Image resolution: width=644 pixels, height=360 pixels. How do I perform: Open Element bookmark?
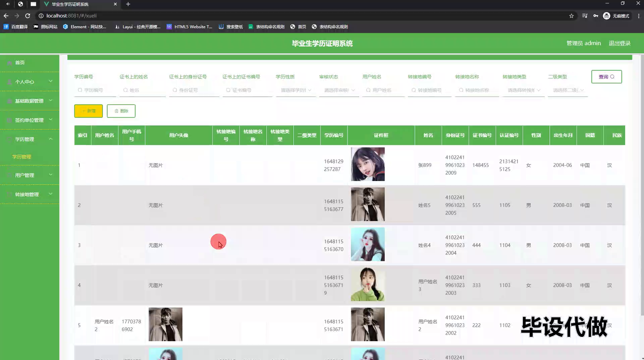85,27
